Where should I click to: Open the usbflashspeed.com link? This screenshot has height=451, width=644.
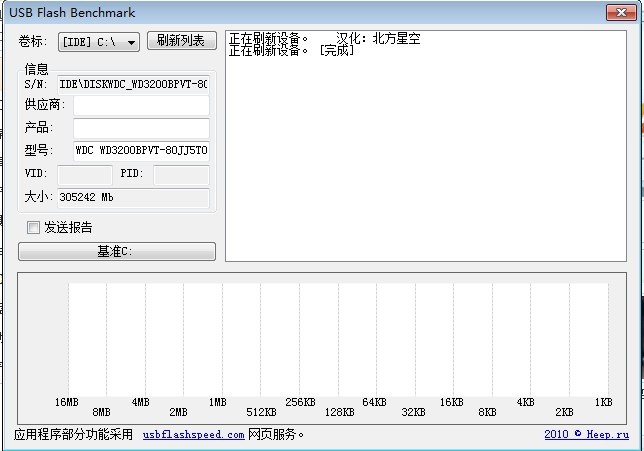click(193, 435)
